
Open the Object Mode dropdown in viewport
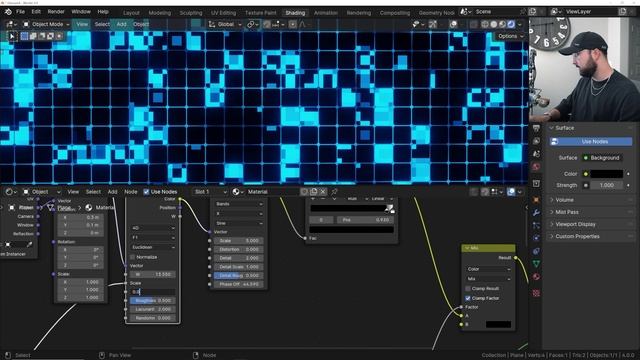46,24
